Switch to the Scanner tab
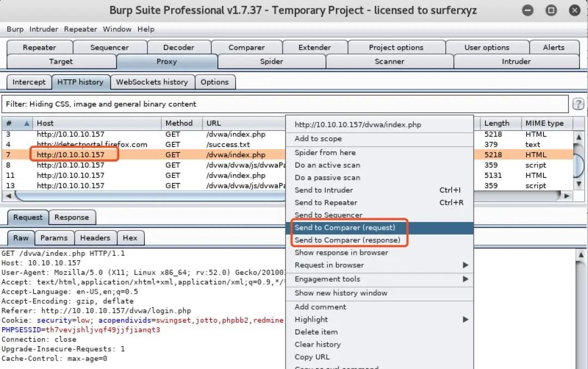 [x=389, y=61]
